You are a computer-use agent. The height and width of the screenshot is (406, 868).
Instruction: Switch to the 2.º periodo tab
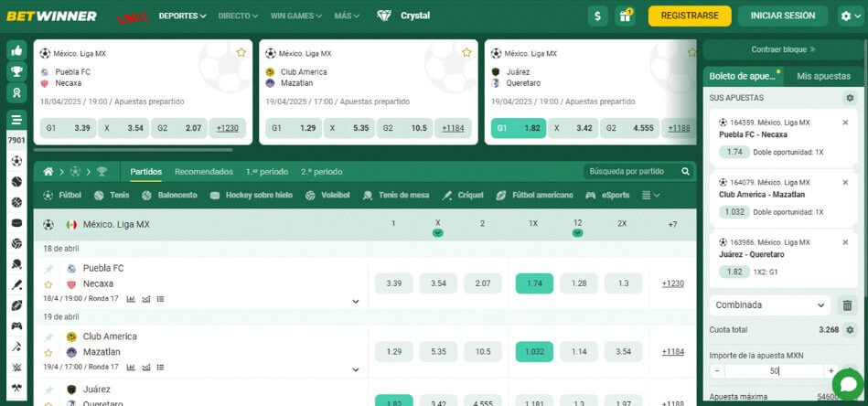click(321, 172)
